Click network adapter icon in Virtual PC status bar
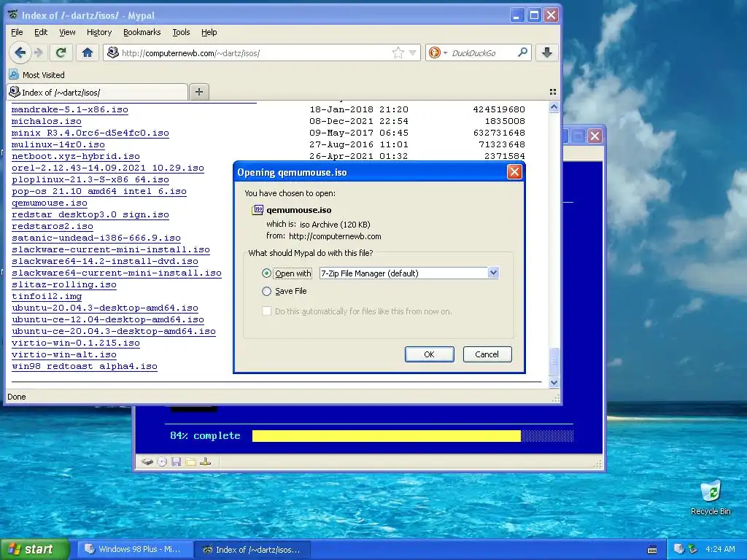This screenshot has width=747, height=560. click(x=205, y=462)
